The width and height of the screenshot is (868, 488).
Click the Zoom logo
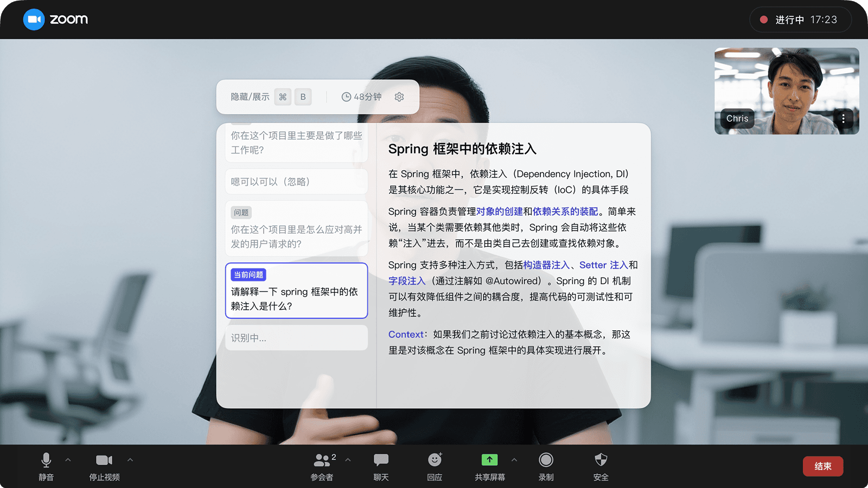(x=55, y=20)
